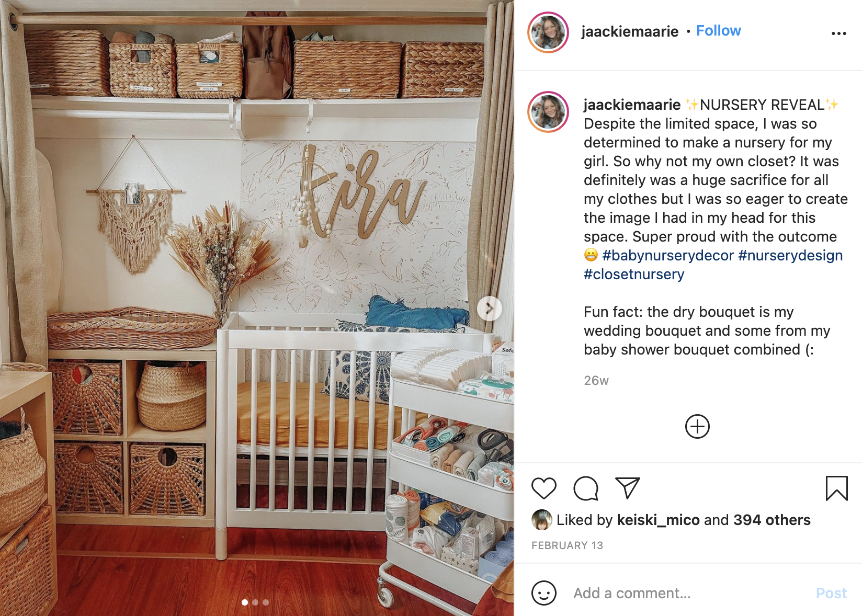View keiski_mico's profile

tap(658, 520)
